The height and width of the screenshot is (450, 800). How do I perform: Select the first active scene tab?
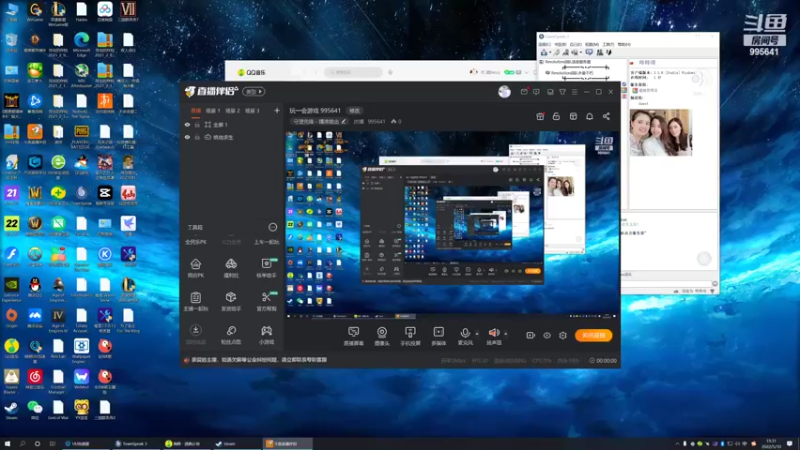pyautogui.click(x=196, y=111)
